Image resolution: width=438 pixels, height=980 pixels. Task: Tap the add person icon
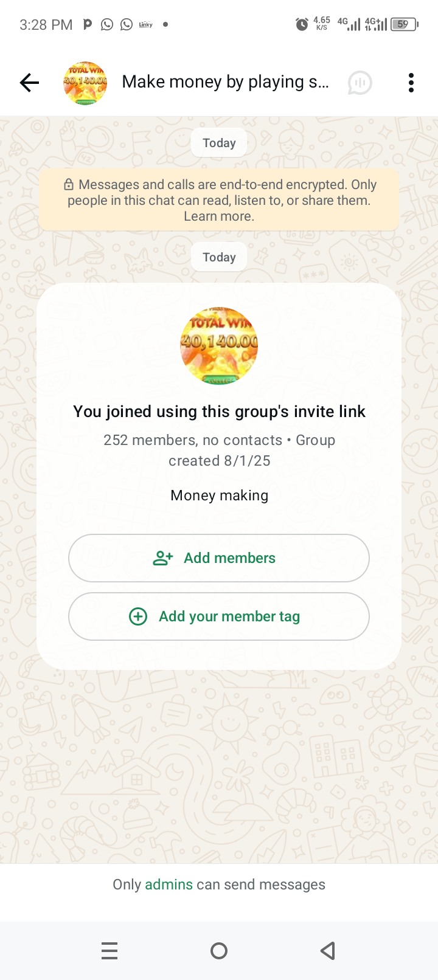163,558
